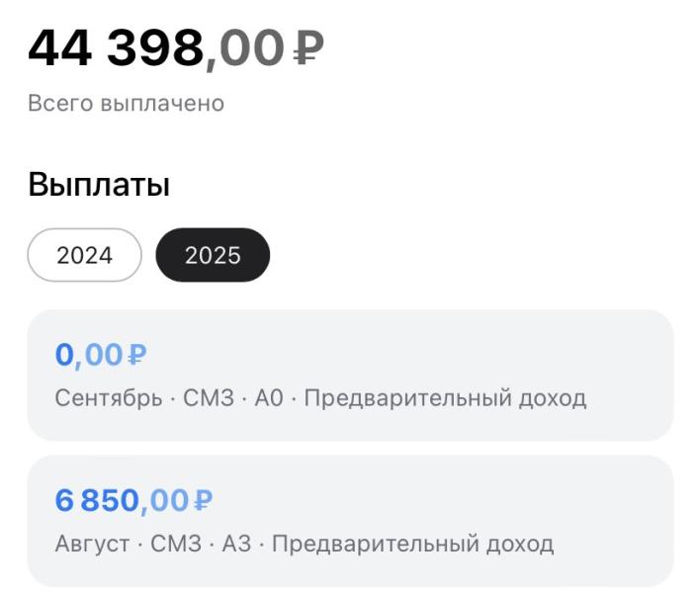Image resolution: width=700 pixels, height=593 pixels.
Task: Select the 2025 year chip
Action: (x=213, y=255)
